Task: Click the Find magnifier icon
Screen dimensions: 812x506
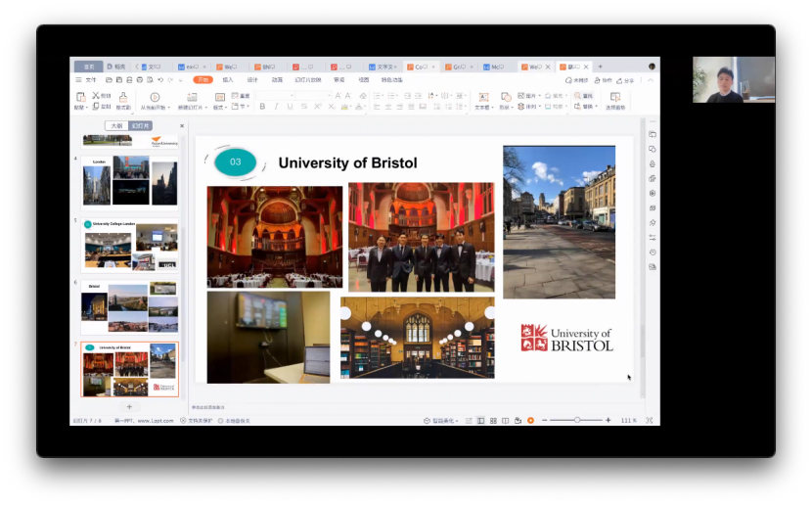Action: [x=578, y=95]
